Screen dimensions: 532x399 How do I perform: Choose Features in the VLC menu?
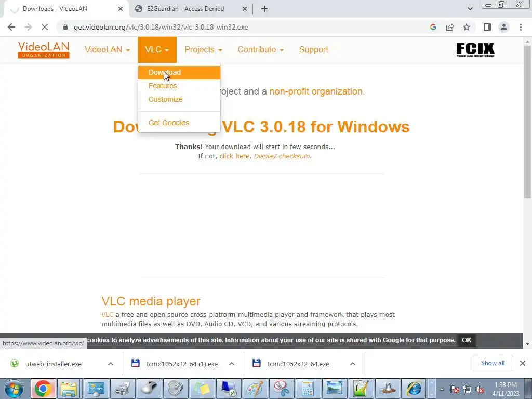pos(179,86)
